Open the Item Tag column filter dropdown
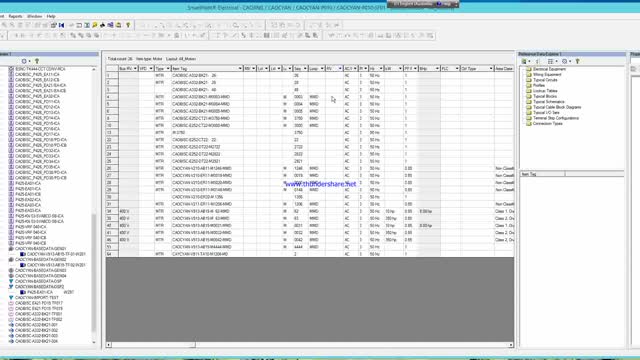The height and width of the screenshot is (360, 640). click(x=240, y=69)
